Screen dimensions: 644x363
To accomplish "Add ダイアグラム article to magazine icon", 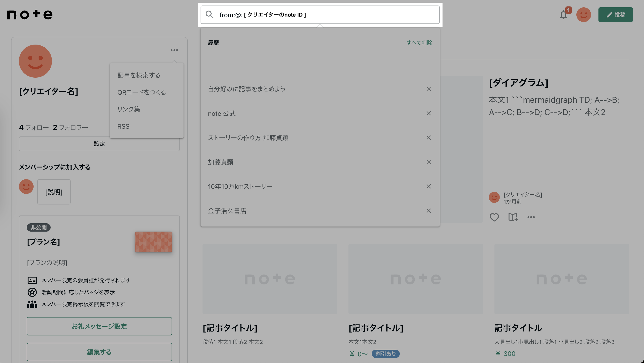I will tap(513, 217).
